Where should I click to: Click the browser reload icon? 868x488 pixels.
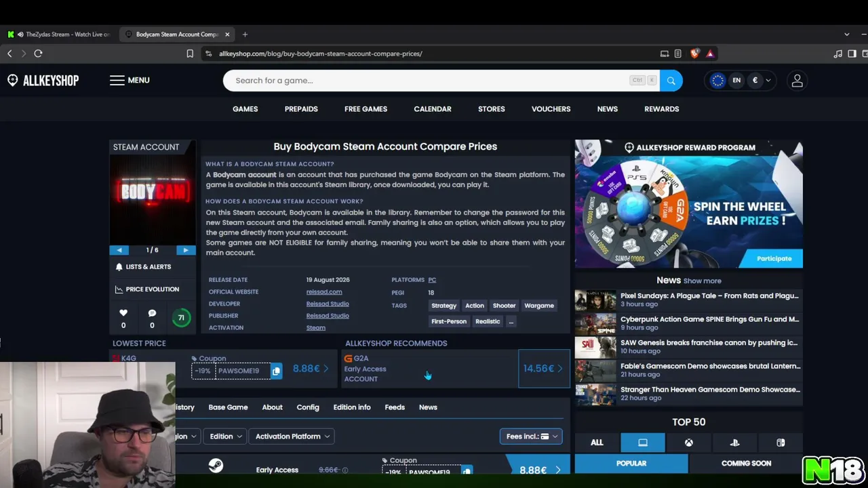click(x=38, y=54)
